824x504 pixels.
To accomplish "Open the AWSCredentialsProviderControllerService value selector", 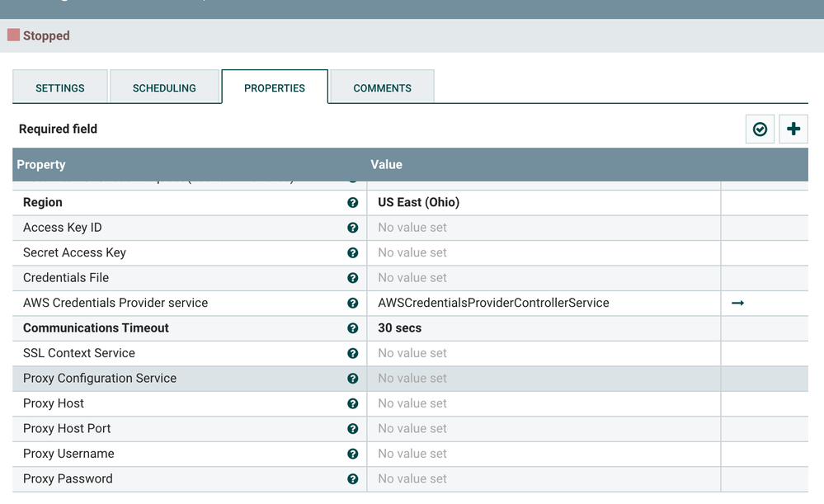I will (544, 303).
